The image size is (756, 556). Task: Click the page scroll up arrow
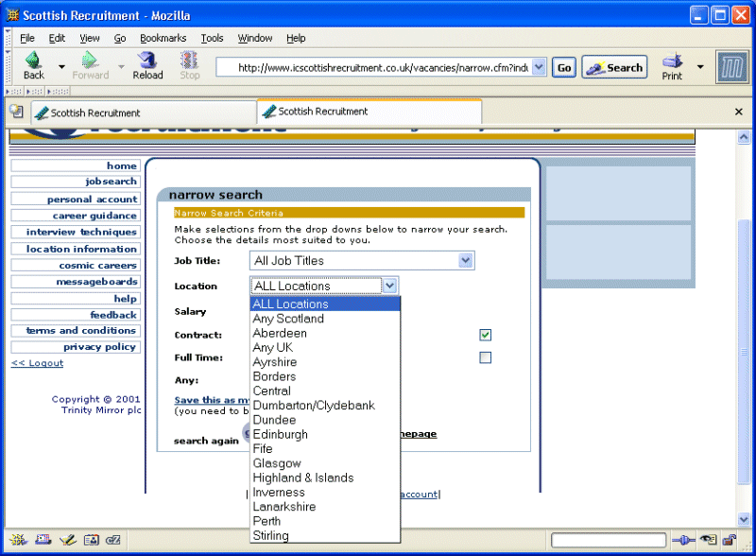click(x=743, y=137)
